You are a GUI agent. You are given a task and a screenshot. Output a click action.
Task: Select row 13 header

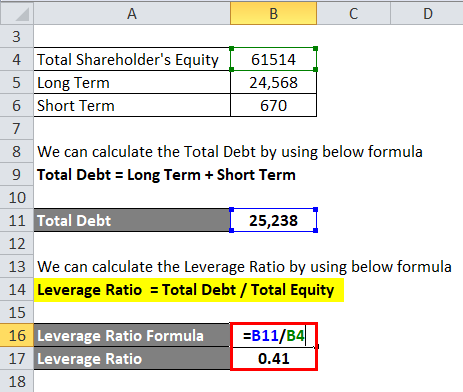click(x=17, y=266)
